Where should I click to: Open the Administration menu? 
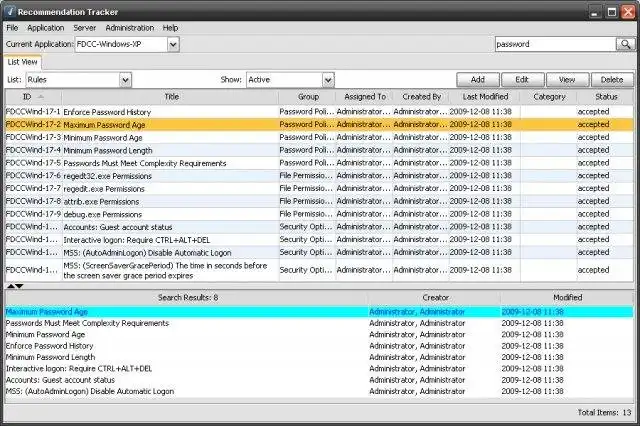pyautogui.click(x=130, y=28)
